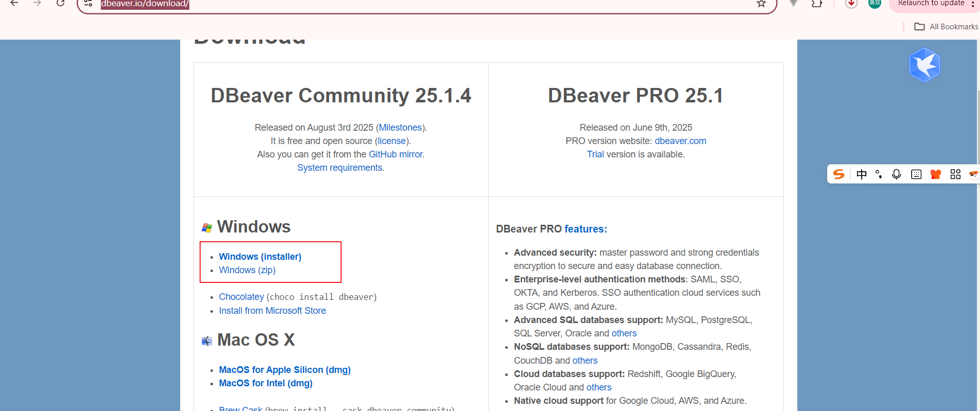Viewport: 980px width, 411px height.
Task: Click the Sogou S logo icon
Action: point(839,174)
